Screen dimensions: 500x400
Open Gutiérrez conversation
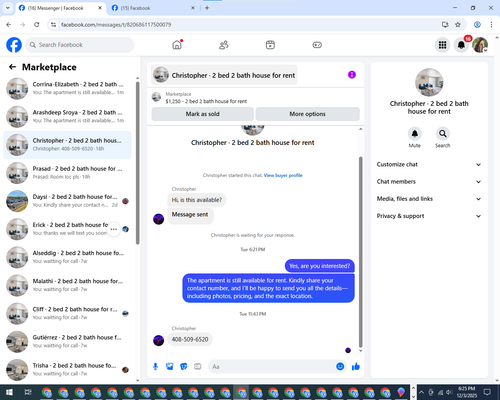tap(67, 341)
